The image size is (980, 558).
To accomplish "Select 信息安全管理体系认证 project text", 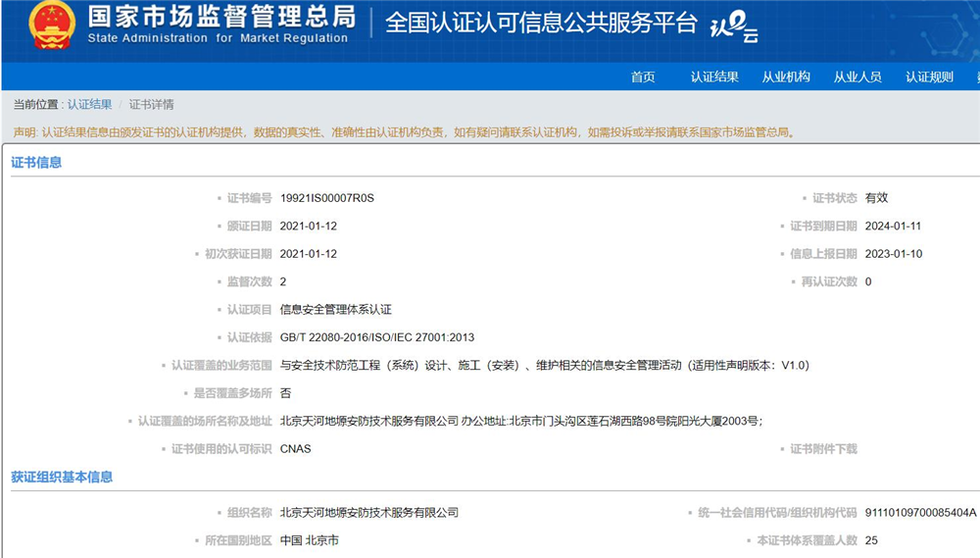I will pyautogui.click(x=335, y=309).
